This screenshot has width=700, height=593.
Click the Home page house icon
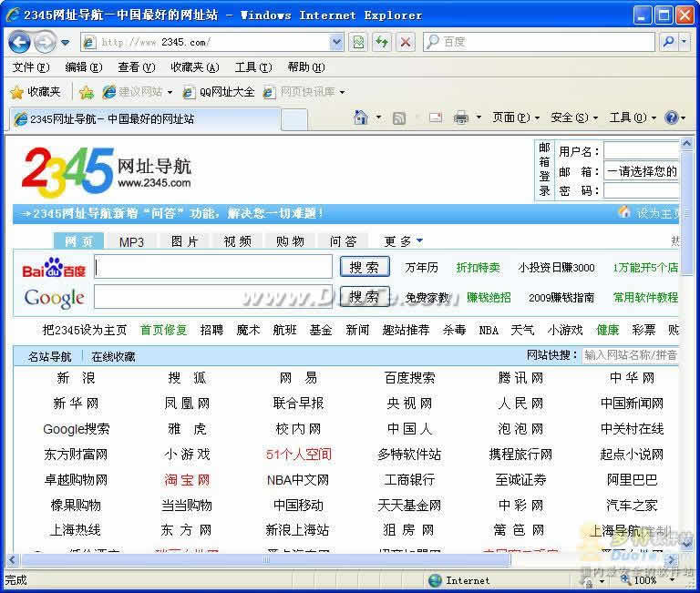coord(361,118)
